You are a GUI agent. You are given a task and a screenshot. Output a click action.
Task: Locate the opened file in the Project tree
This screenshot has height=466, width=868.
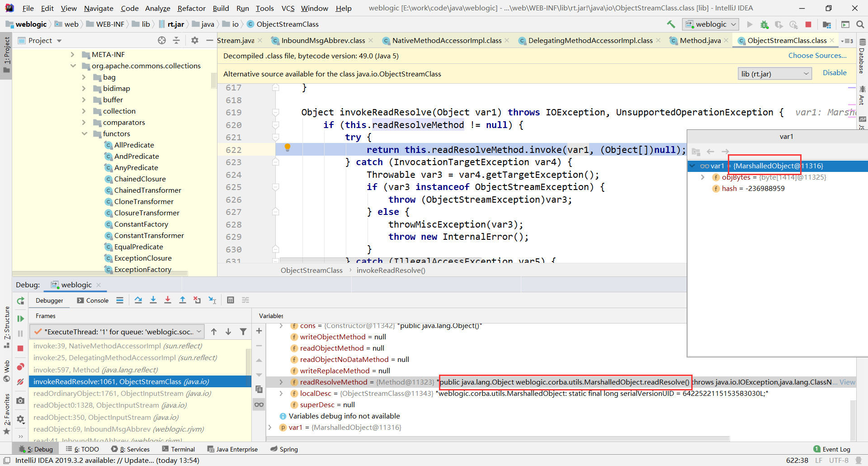162,40
